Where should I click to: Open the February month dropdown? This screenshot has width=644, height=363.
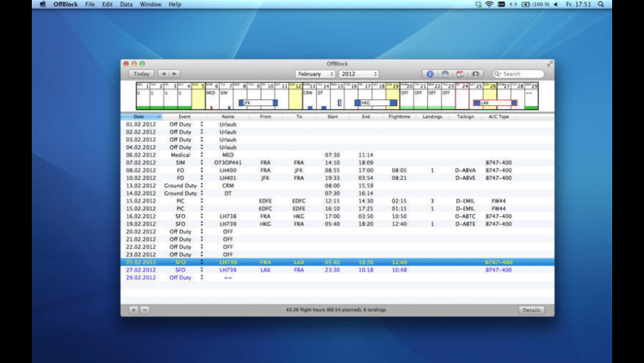315,74
